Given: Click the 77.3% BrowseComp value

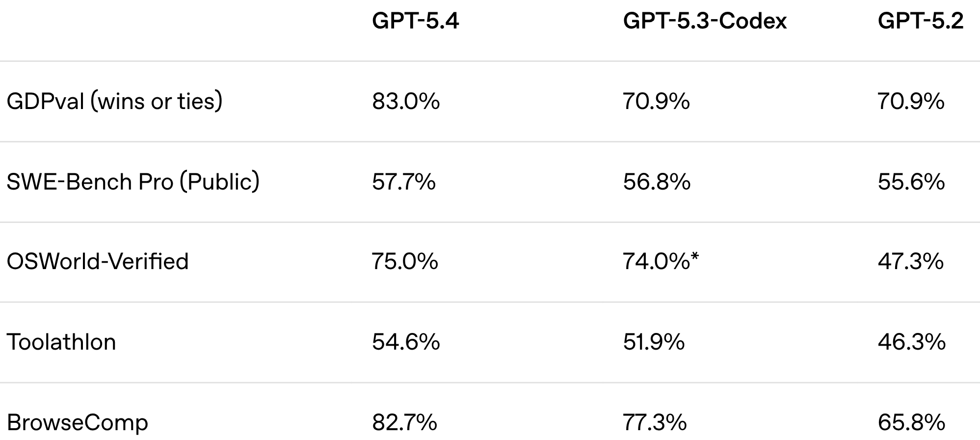Looking at the screenshot, I should click(x=655, y=422).
